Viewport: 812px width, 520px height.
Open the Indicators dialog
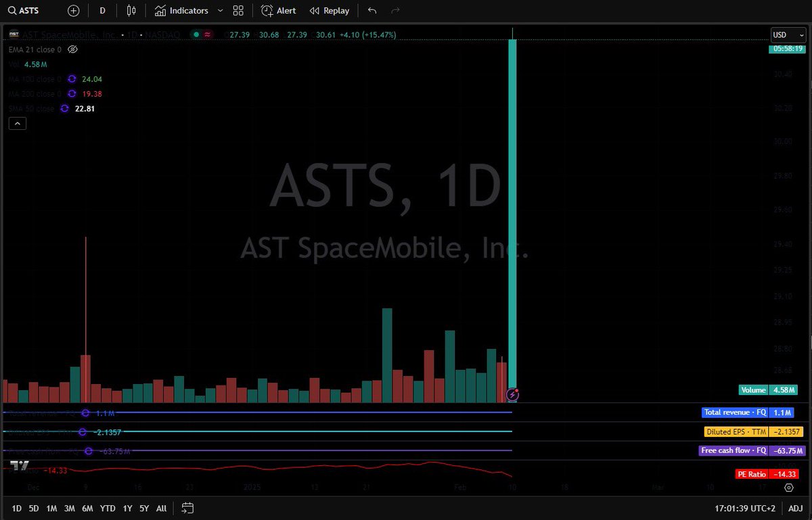click(181, 11)
